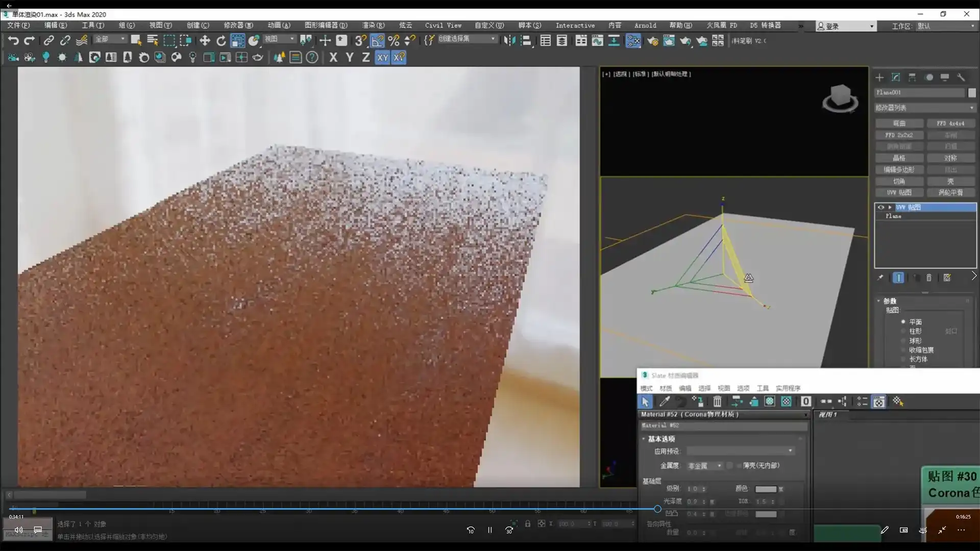Select the Rotate transform tool
The image size is (980, 551).
221,40
